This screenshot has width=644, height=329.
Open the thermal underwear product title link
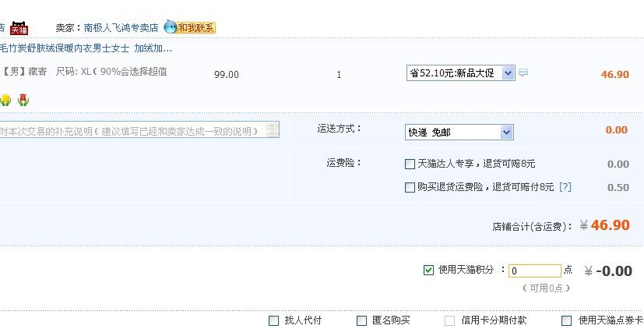(86, 48)
